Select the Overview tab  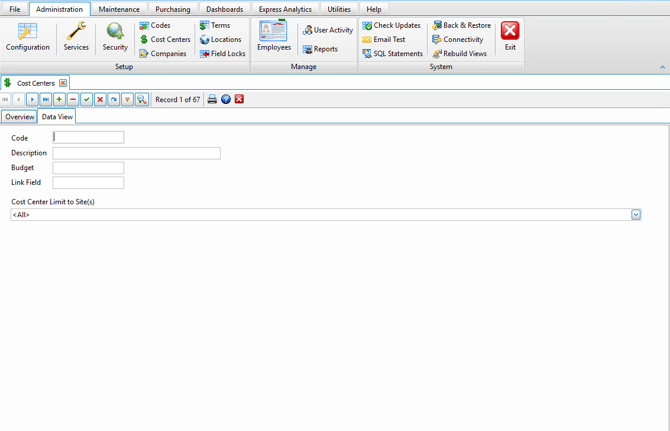19,117
